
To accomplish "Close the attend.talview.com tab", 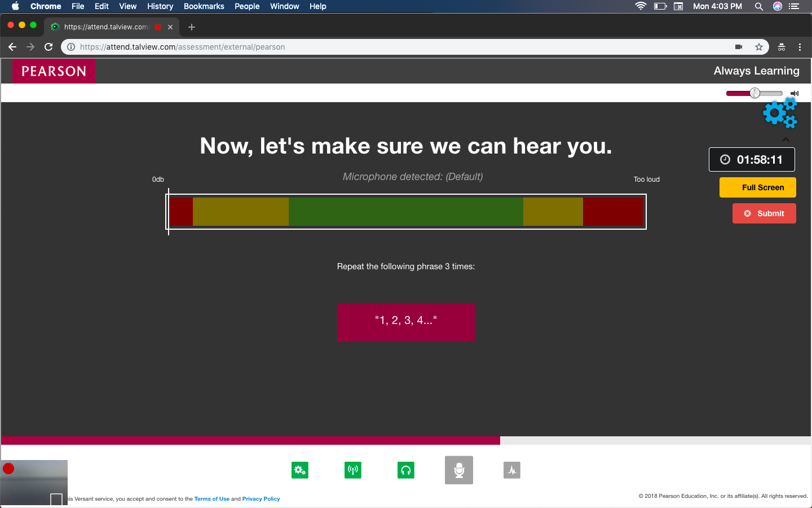I will coord(170,27).
